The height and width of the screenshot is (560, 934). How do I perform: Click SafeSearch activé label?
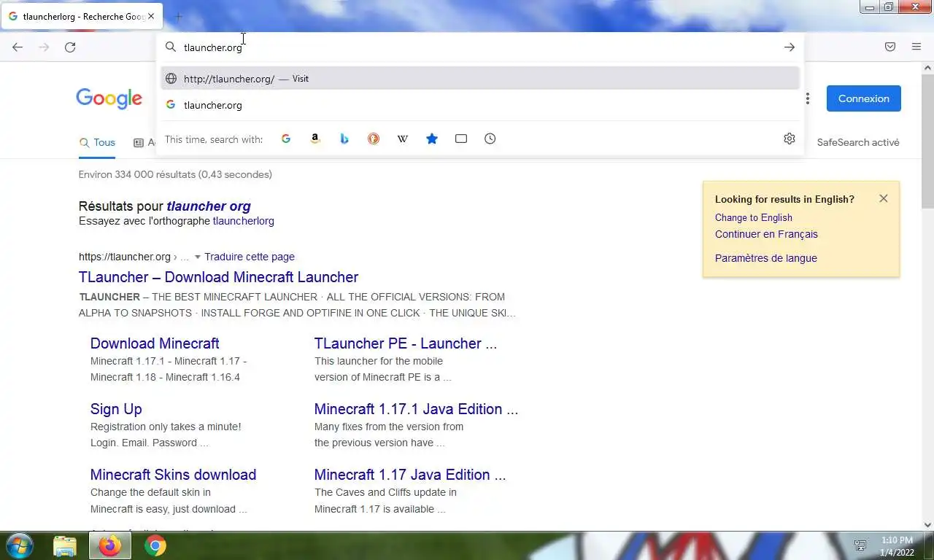click(858, 142)
